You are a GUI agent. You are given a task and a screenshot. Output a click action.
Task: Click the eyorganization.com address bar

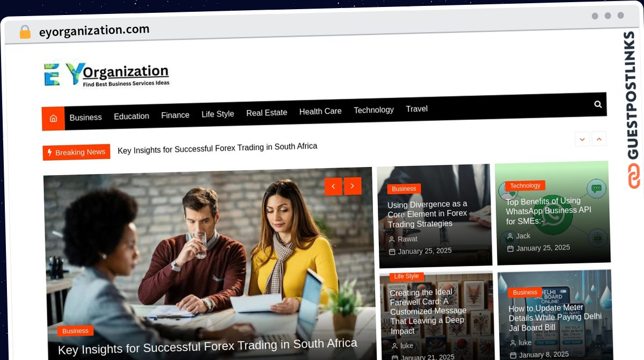coord(94,31)
